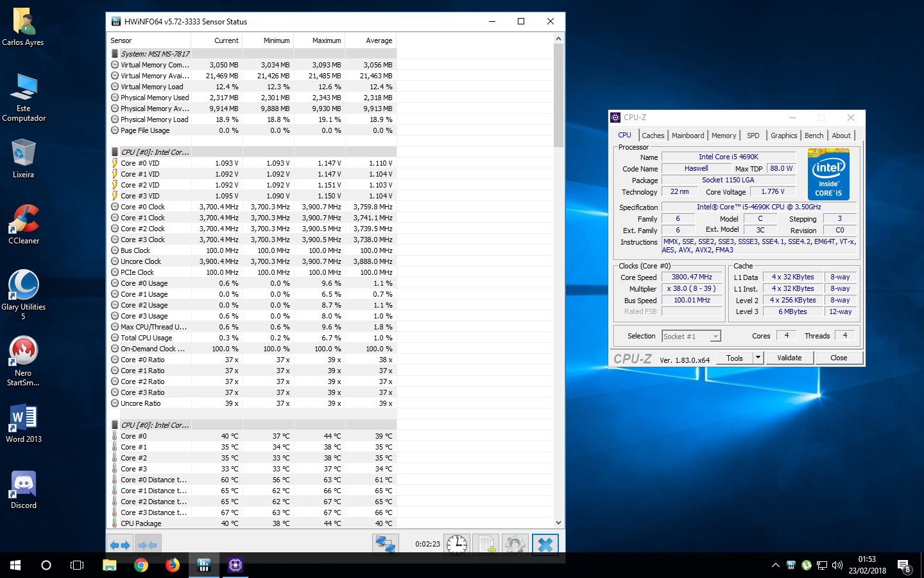Open the Windows Start menu
This screenshot has height=578, width=924.
15,565
